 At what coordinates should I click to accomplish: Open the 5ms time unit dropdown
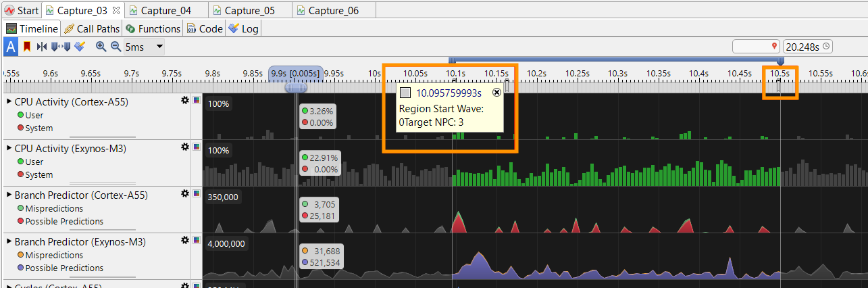click(145, 47)
